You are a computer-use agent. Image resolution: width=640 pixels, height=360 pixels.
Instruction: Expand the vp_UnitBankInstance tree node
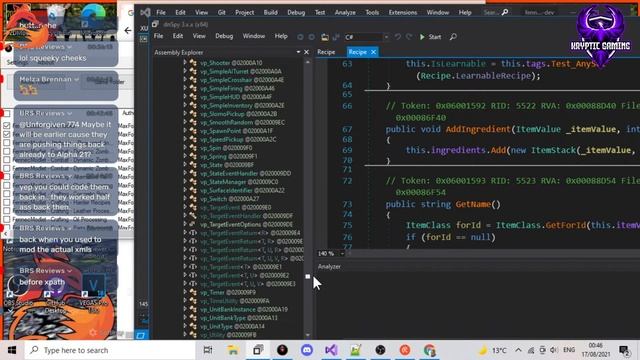pos(185,309)
